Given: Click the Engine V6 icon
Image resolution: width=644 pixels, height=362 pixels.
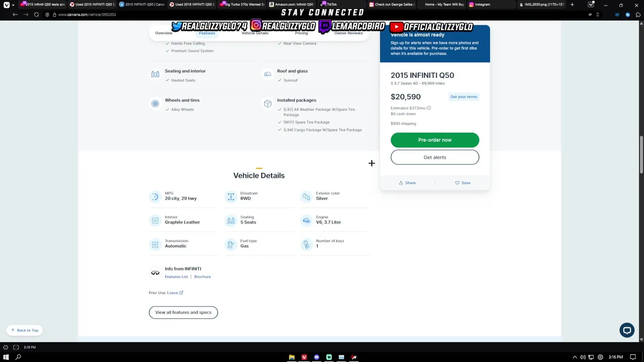Looking at the screenshot, I should [306, 220].
